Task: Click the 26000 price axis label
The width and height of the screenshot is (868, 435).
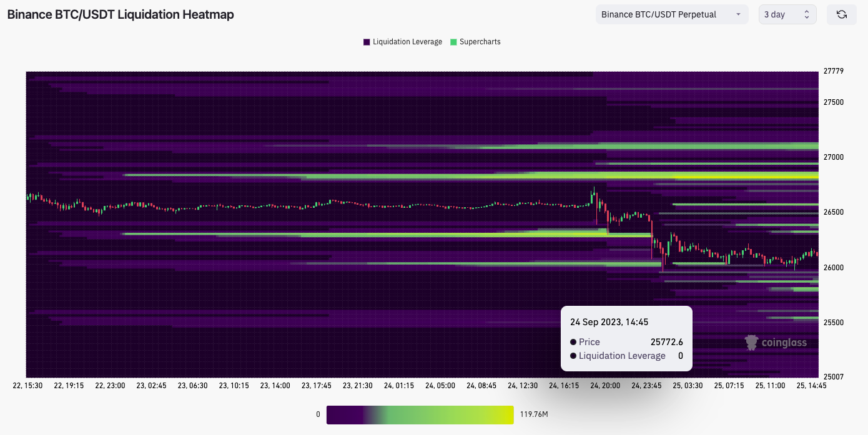Action: click(834, 268)
